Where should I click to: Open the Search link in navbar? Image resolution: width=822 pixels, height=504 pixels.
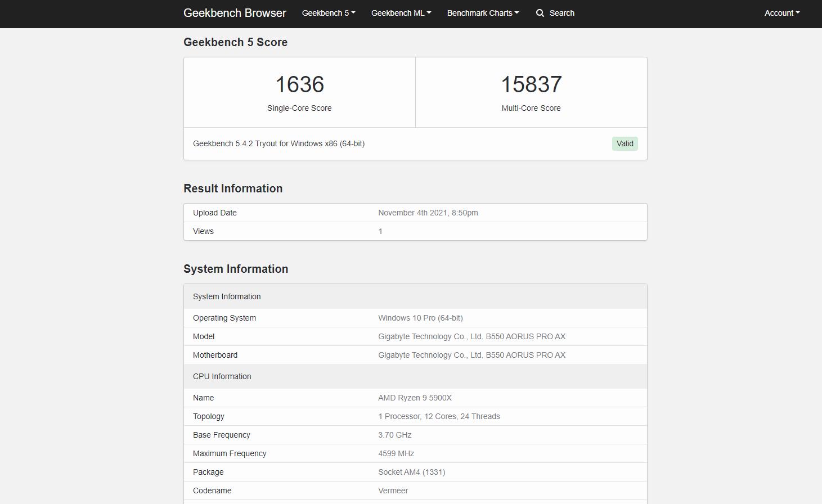pyautogui.click(x=555, y=13)
